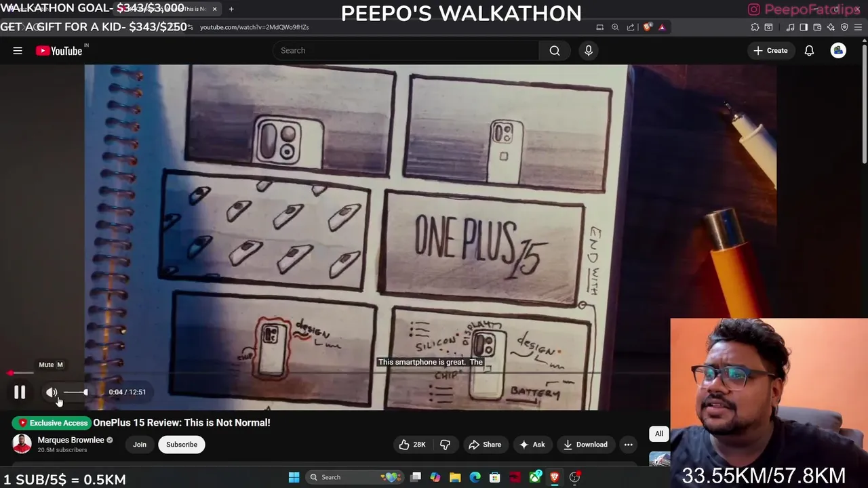Start voice search with microphone icon
Screen dimensions: 868x488
coord(588,50)
